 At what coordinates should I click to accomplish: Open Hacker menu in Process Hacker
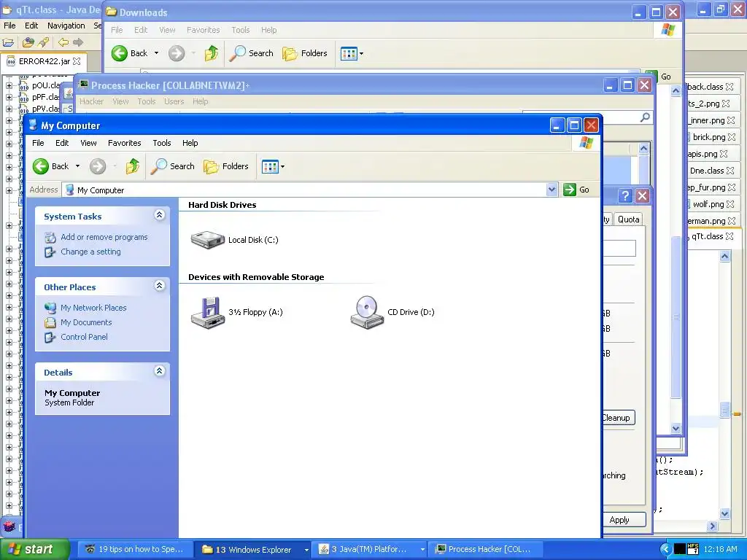(x=91, y=101)
